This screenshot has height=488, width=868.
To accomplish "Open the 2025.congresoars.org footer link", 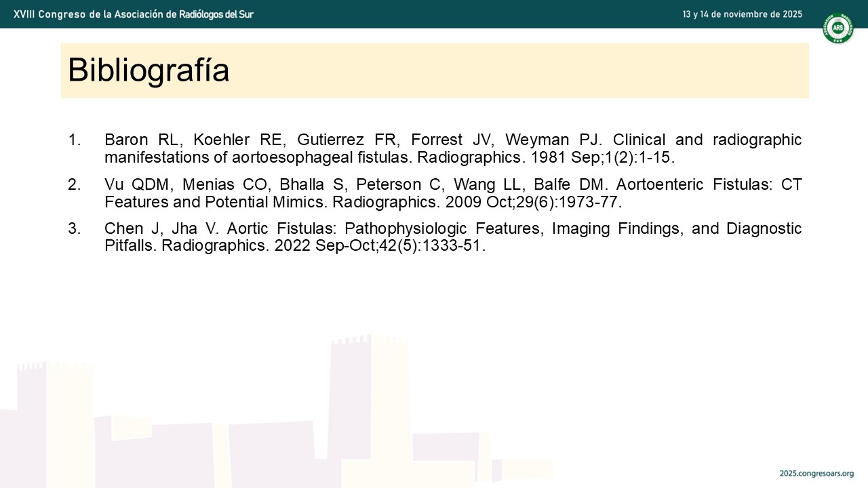I will (816, 473).
